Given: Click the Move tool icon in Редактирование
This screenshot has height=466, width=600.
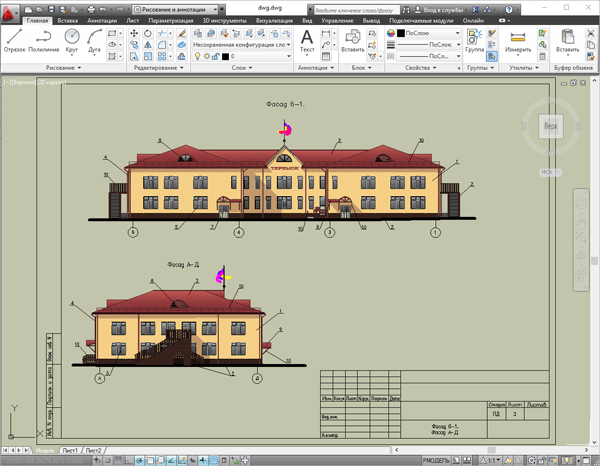Looking at the screenshot, I should pyautogui.click(x=134, y=33).
